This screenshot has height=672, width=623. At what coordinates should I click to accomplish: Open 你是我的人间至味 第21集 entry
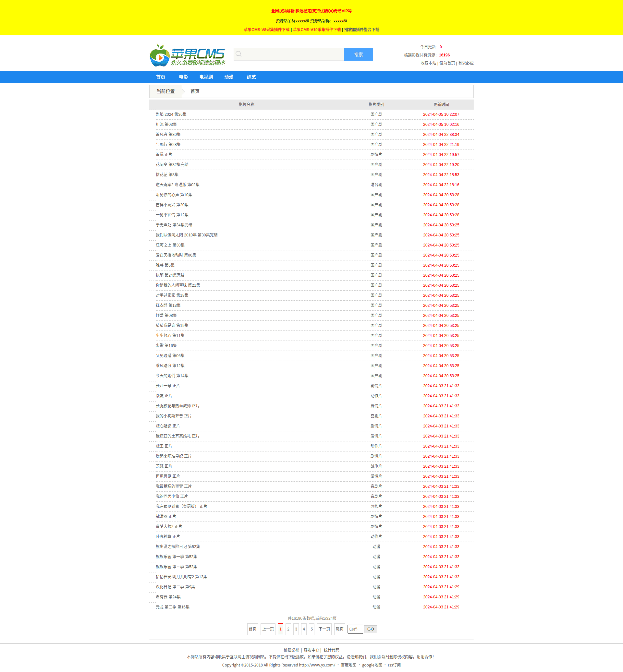178,285
